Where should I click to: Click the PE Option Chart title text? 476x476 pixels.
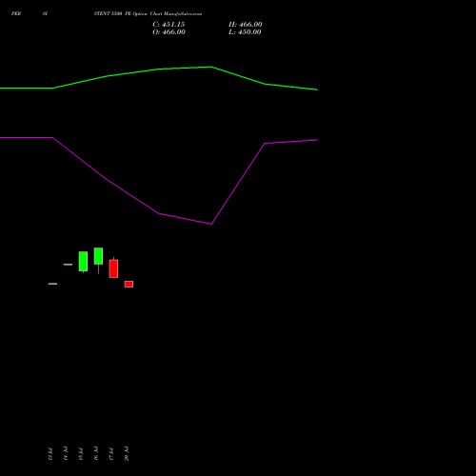[149, 13]
